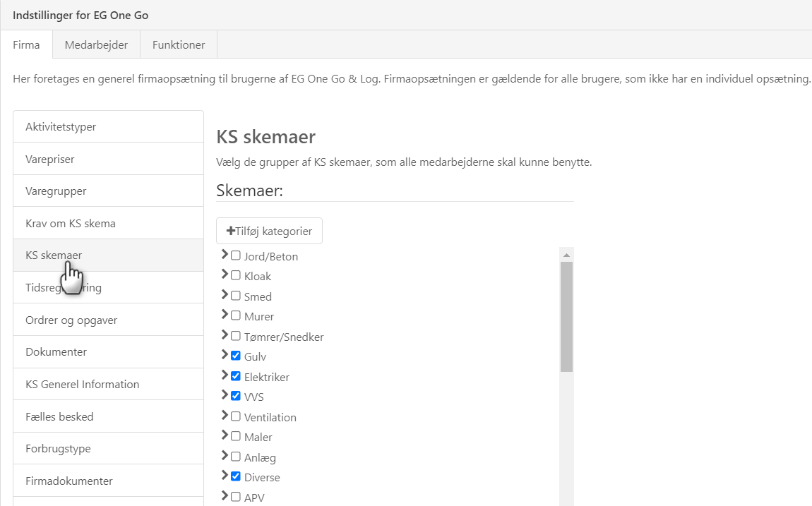Open Varepriser settings in sidebar
This screenshot has height=506, width=812.
click(108, 159)
